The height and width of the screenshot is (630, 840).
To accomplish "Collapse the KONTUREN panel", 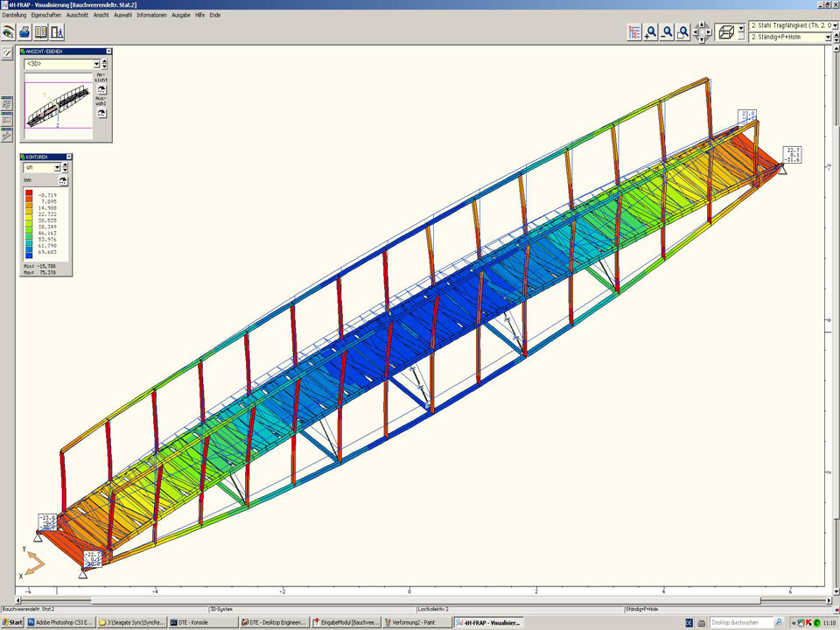I will coord(69,157).
